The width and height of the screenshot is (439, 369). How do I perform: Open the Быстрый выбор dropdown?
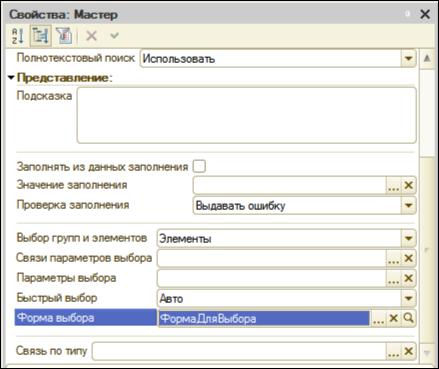pyautogui.click(x=408, y=298)
